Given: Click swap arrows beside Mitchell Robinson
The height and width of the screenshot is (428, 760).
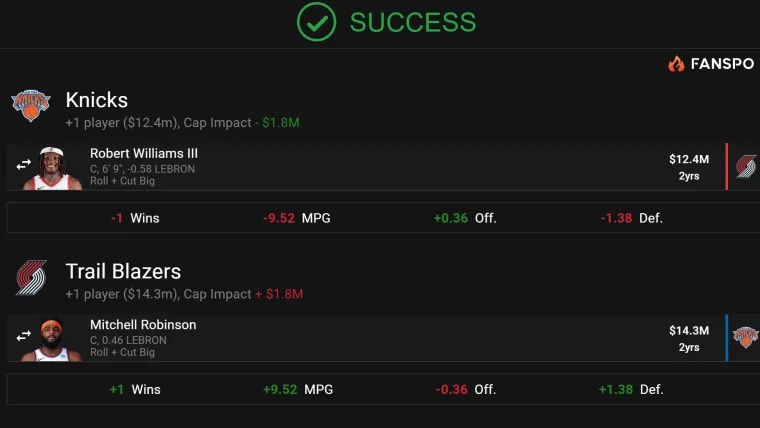Looking at the screenshot, I should pyautogui.click(x=23, y=335).
